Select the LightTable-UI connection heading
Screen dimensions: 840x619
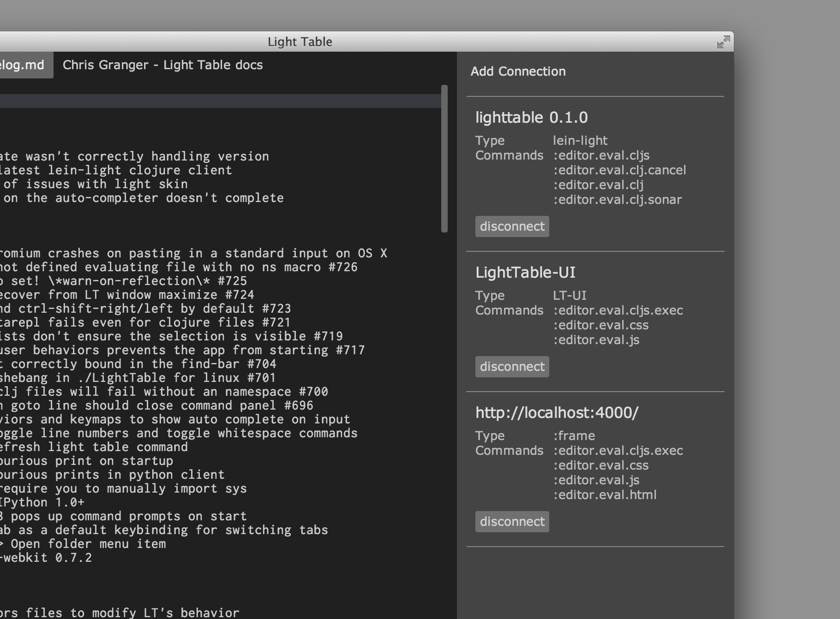point(526,273)
